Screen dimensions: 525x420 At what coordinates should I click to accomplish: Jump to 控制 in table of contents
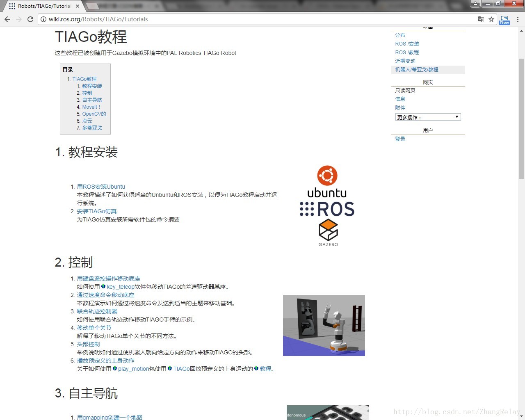coord(87,93)
